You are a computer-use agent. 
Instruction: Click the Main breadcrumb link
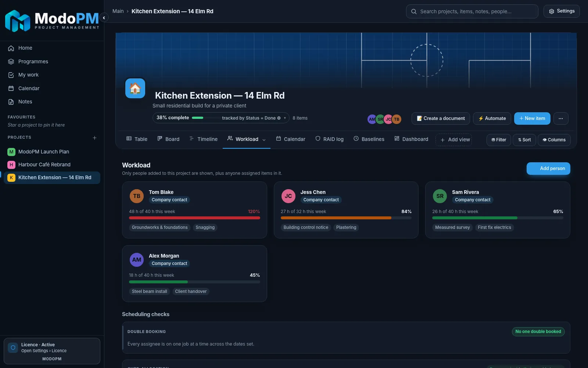(x=118, y=11)
